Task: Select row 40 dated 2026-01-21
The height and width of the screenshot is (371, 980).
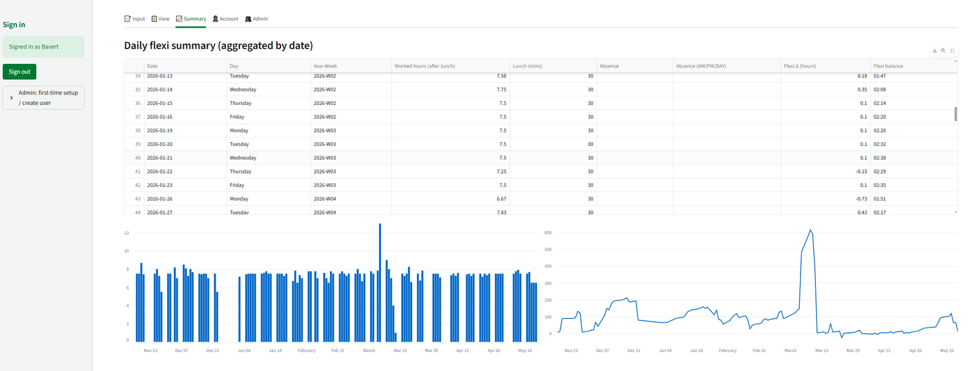Action: (541, 158)
